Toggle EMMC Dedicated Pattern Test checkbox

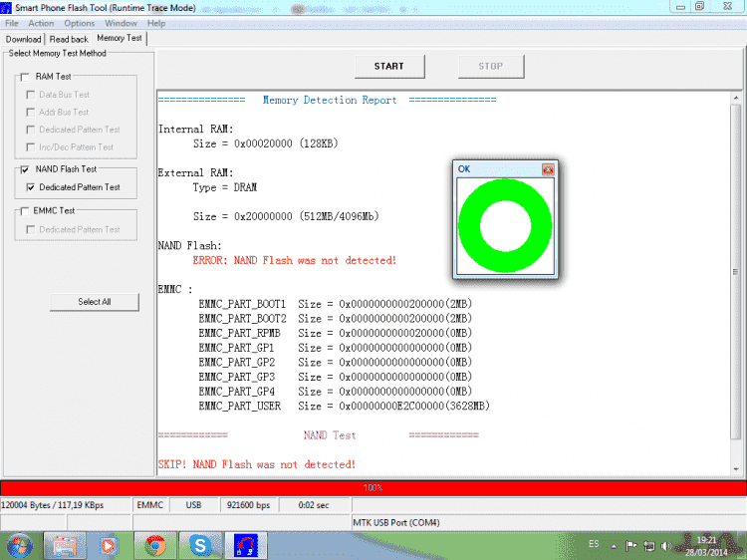[x=31, y=230]
